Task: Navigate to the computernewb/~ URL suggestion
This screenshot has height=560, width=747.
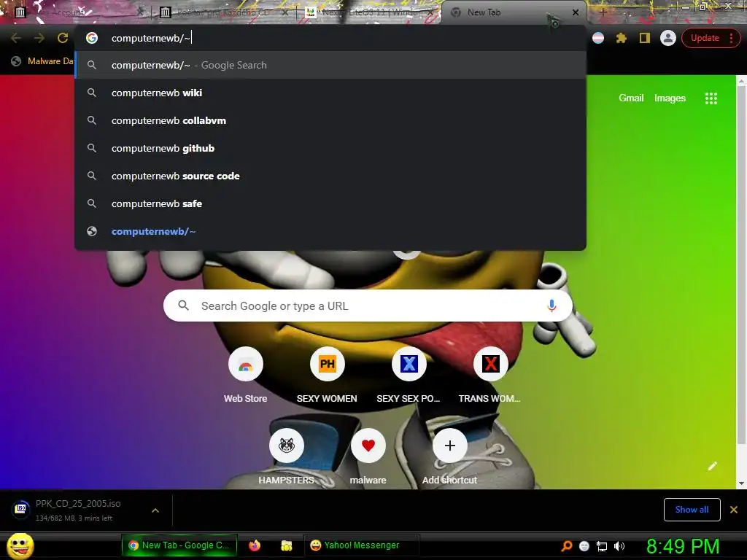Action: [330, 231]
